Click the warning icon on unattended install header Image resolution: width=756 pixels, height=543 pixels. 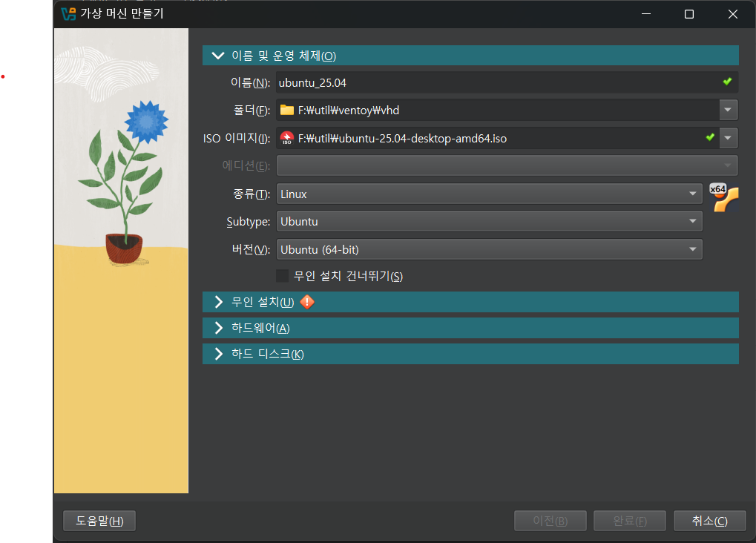click(307, 302)
